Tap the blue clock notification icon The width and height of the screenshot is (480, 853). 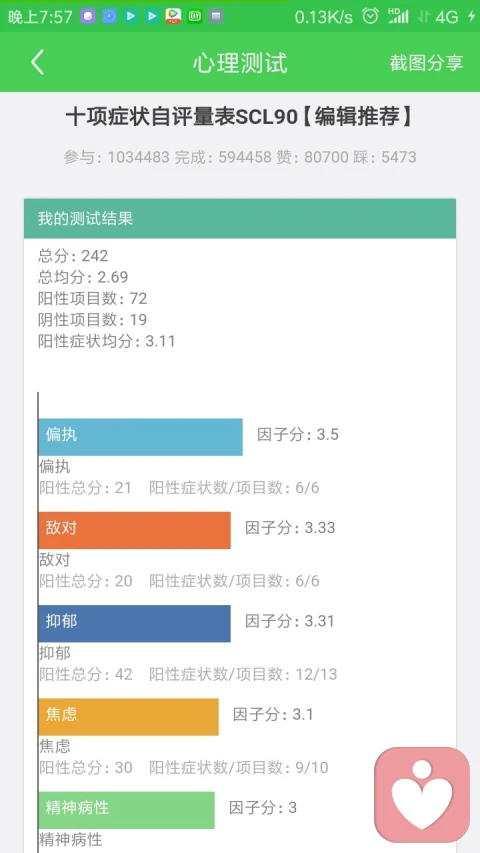(109, 16)
